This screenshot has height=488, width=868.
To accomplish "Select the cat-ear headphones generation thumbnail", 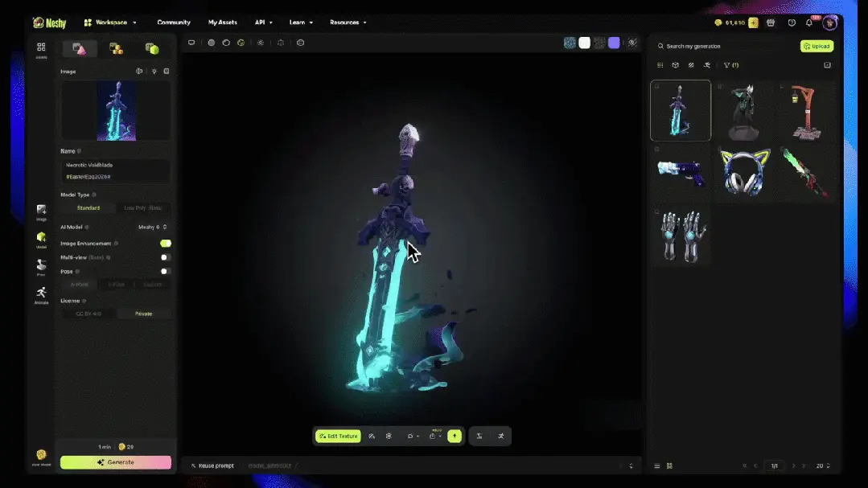I will [x=744, y=173].
